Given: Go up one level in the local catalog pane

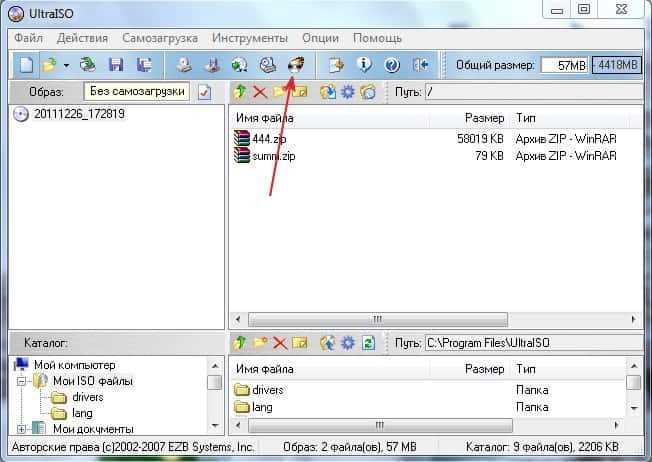Looking at the screenshot, I should click(x=240, y=343).
